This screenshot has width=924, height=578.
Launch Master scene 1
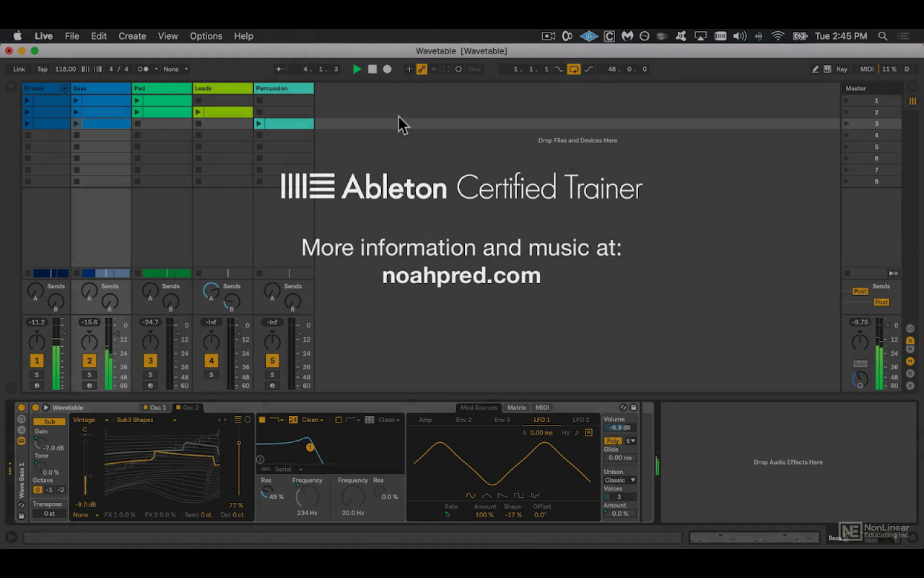(x=847, y=100)
